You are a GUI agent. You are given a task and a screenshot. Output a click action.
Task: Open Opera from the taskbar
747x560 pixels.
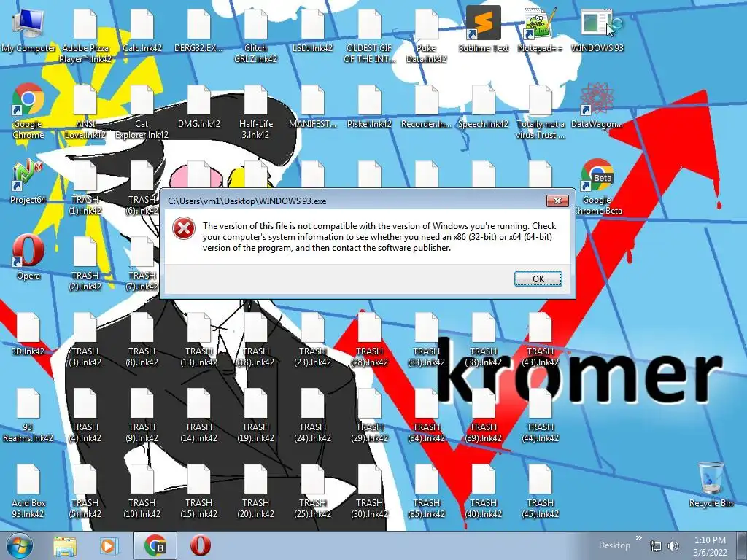tap(201, 545)
